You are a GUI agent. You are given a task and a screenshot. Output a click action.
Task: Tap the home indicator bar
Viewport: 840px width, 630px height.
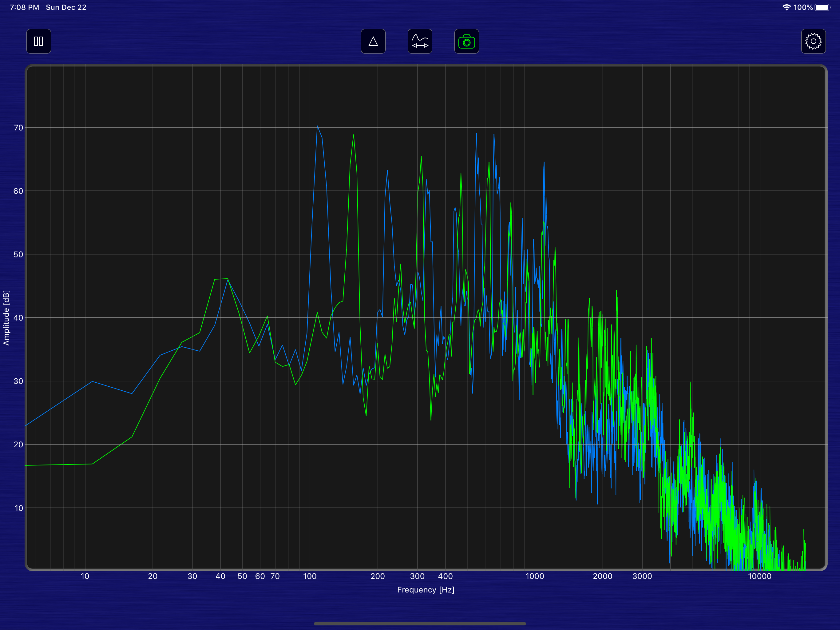click(x=420, y=624)
